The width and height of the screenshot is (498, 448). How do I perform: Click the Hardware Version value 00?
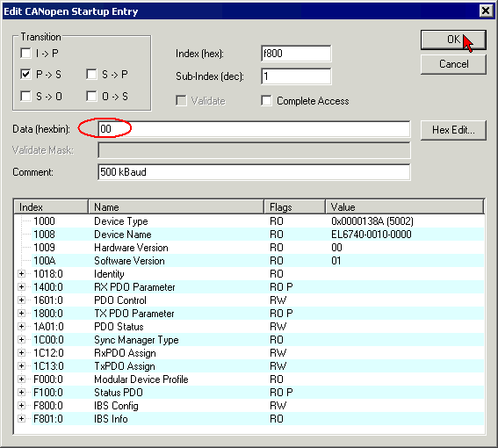click(336, 248)
